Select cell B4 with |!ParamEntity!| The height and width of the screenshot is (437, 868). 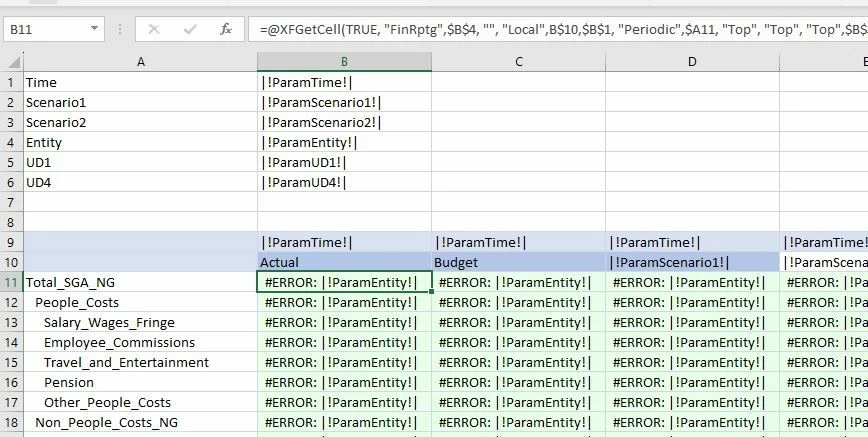pos(344,142)
